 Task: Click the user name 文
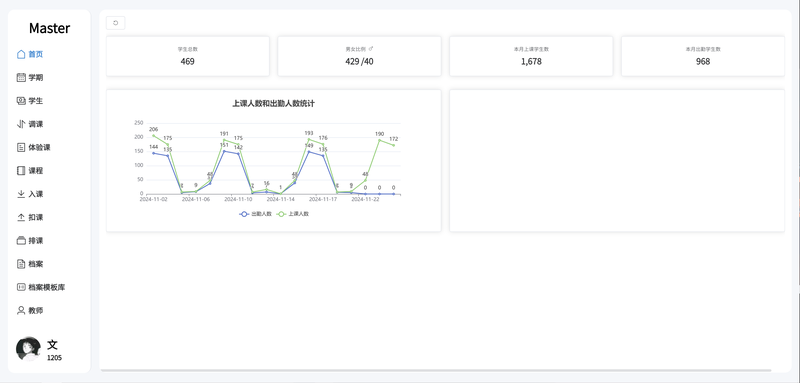pyautogui.click(x=53, y=345)
